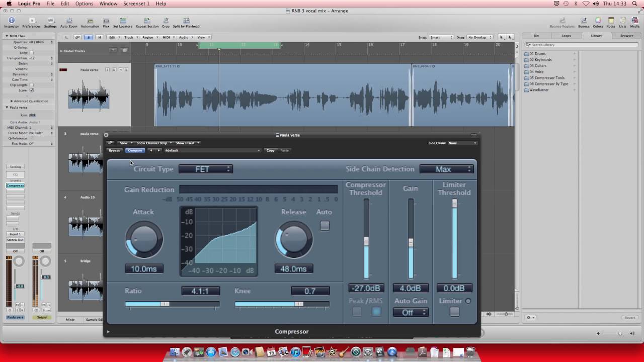Viewport: 644px width, 362px height.
Task: Open the Screenset 1 menu
Action: click(136, 4)
